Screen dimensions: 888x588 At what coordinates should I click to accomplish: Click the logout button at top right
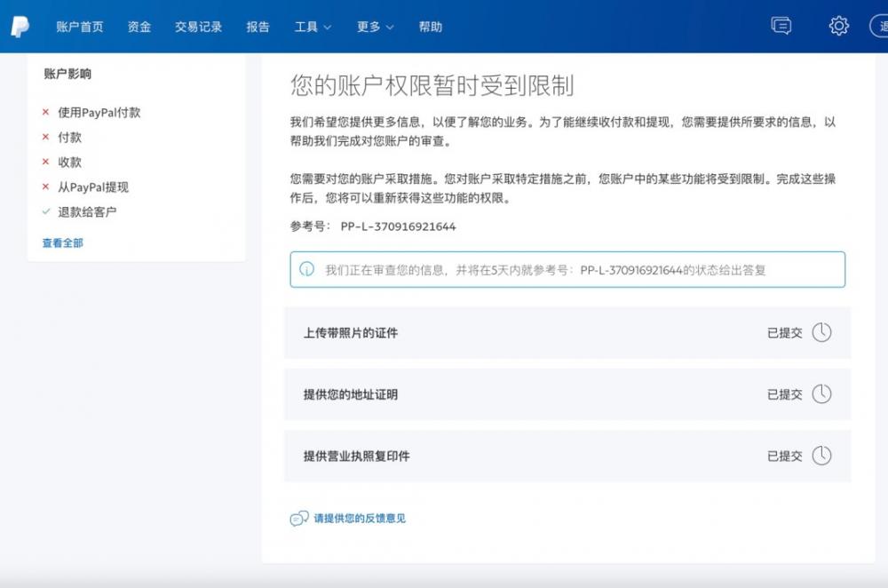879,26
